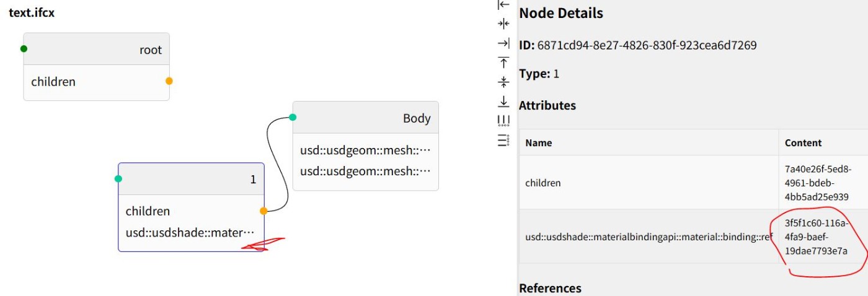This screenshot has width=868, height=296.
Task: Click the align bottom icon
Action: pyautogui.click(x=503, y=101)
